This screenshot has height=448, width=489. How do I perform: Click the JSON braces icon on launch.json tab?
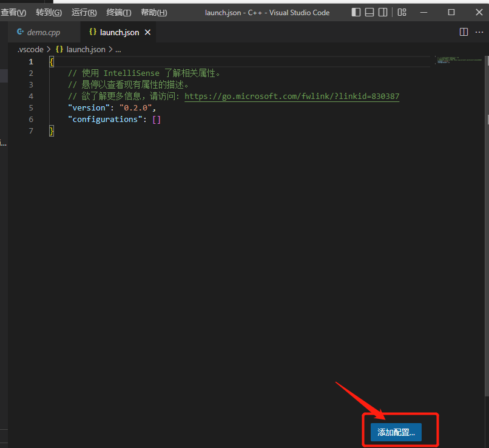click(x=92, y=32)
